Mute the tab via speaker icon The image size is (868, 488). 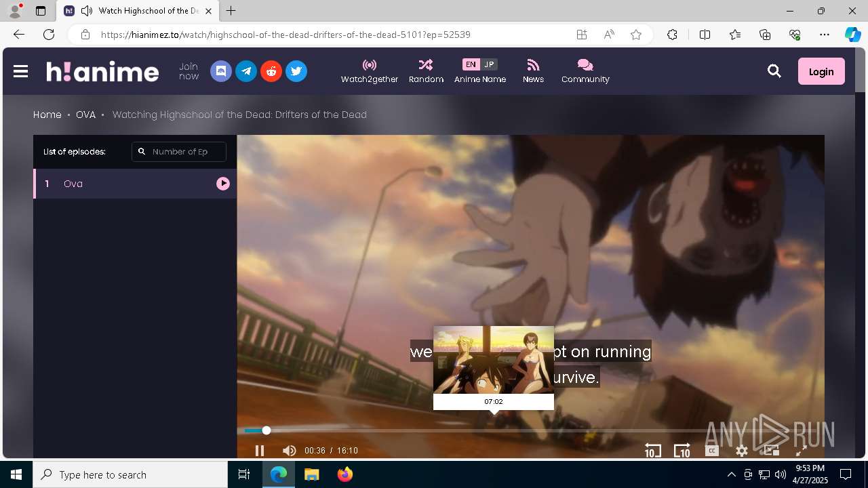(87, 11)
